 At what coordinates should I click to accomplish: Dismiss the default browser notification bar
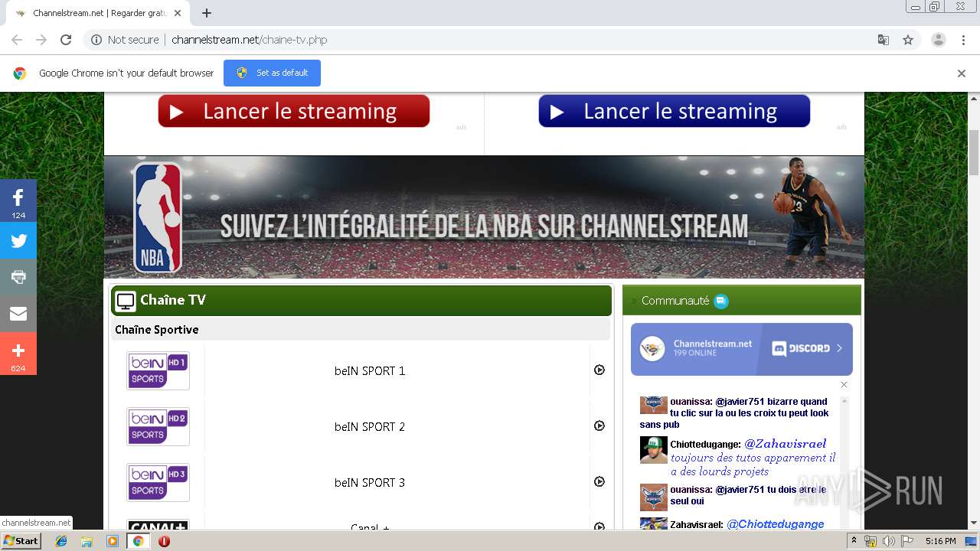(962, 73)
